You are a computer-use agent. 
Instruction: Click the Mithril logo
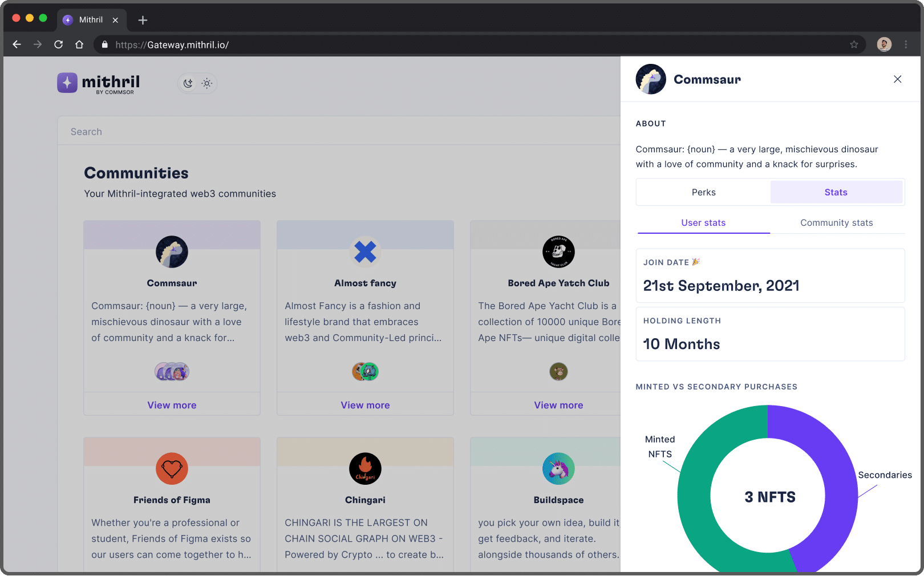(98, 83)
